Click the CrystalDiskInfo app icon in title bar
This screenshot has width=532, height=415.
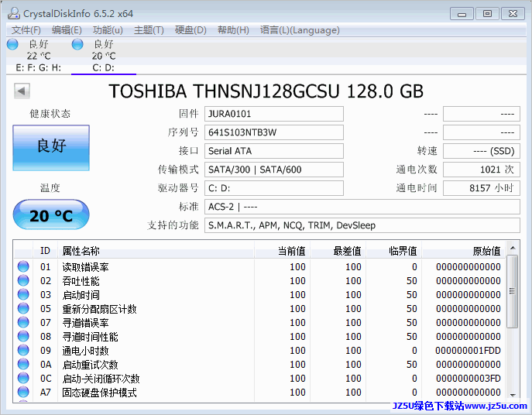click(x=14, y=14)
